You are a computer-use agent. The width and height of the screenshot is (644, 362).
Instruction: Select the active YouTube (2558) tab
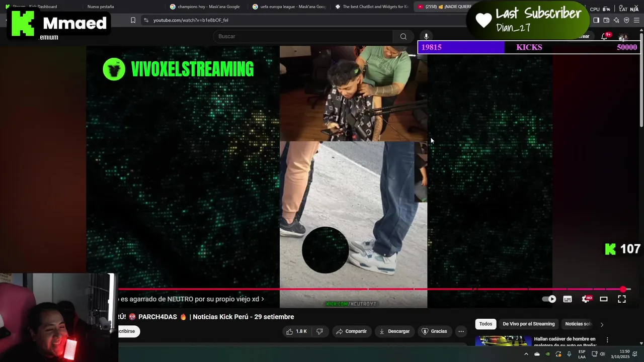click(444, 7)
